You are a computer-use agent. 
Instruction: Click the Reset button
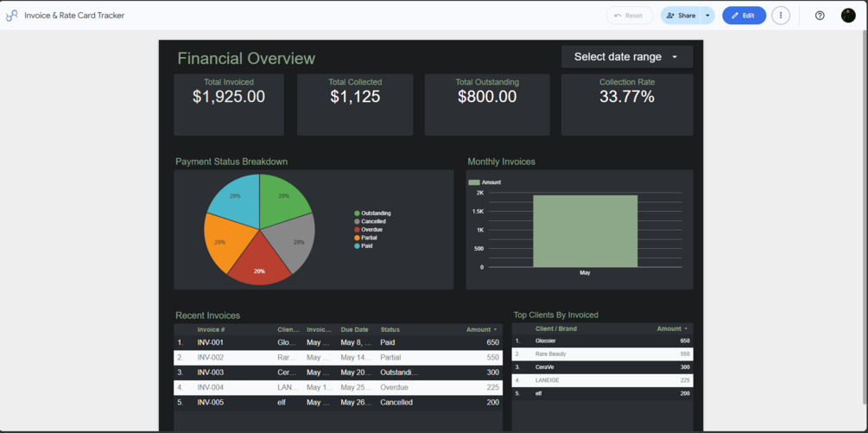tap(630, 16)
